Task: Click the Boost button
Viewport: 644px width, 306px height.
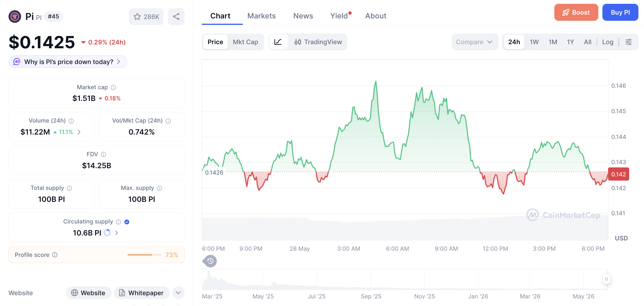Action: (x=576, y=12)
